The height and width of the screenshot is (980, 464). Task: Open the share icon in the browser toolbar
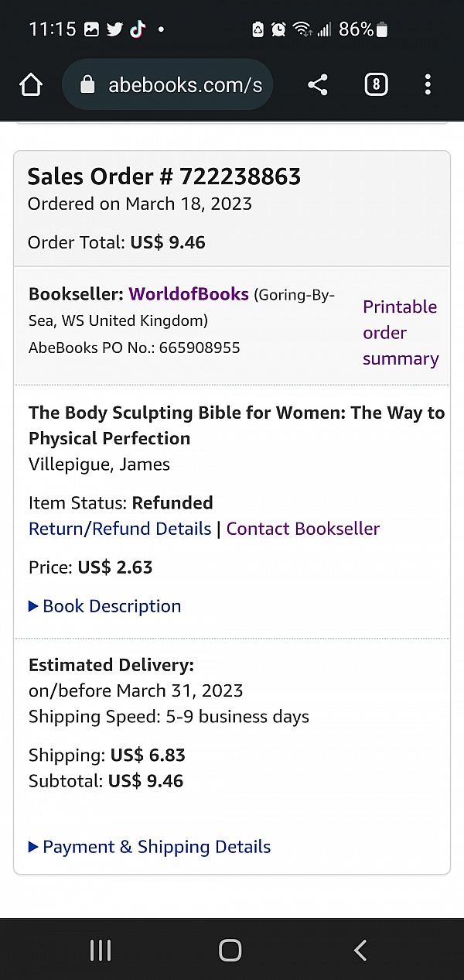tap(317, 84)
